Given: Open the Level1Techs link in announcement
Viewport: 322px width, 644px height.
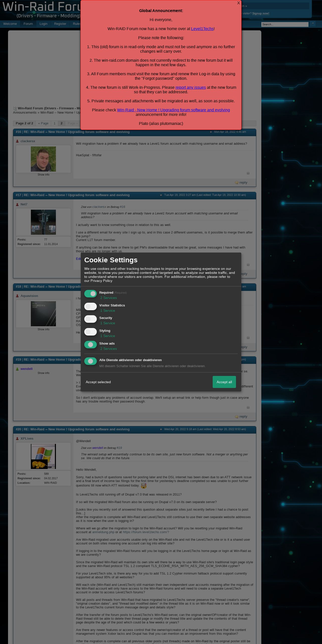Looking at the screenshot, I should (202, 29).
